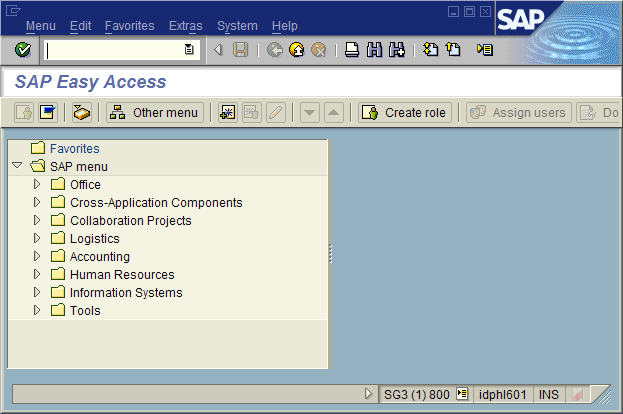Click the Change Favorites pencil icon
The height and width of the screenshot is (414, 623).
276,113
